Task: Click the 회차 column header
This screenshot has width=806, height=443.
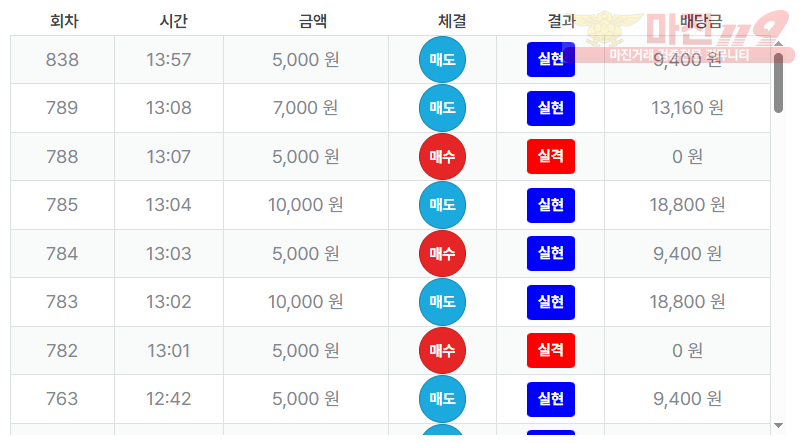Action: click(64, 21)
